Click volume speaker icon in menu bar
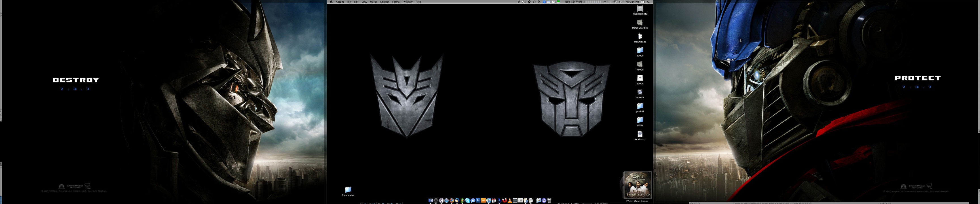The image size is (980, 204). (620, 2)
